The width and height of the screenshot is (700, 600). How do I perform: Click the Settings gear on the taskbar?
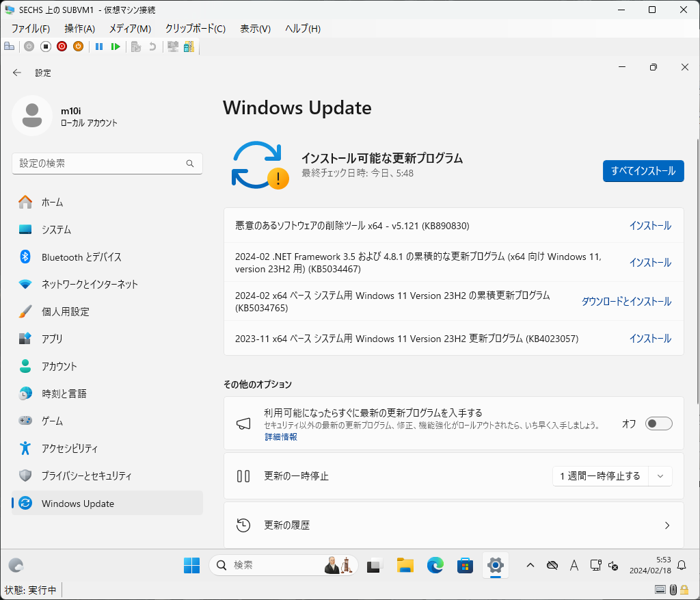(495, 566)
